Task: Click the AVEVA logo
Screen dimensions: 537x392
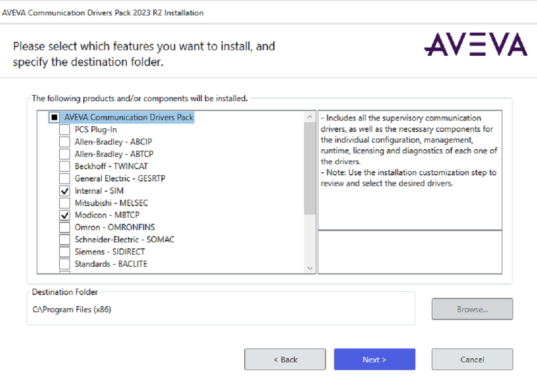Action: [x=476, y=44]
